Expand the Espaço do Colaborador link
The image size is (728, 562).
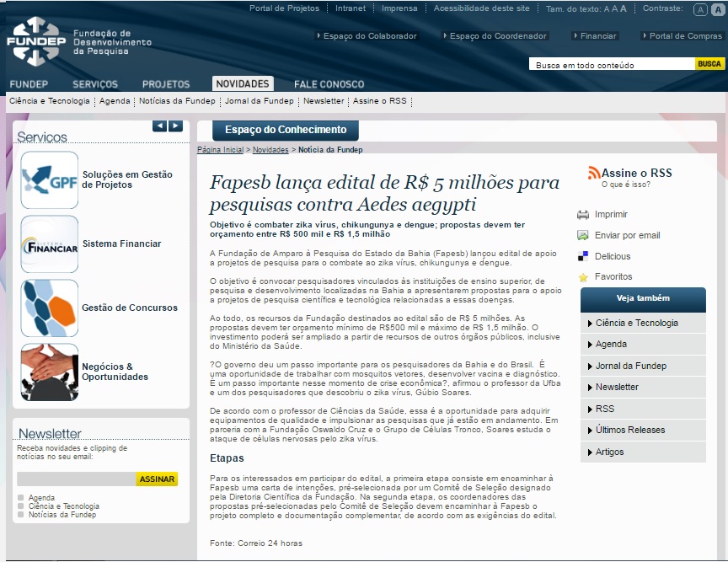(367, 36)
